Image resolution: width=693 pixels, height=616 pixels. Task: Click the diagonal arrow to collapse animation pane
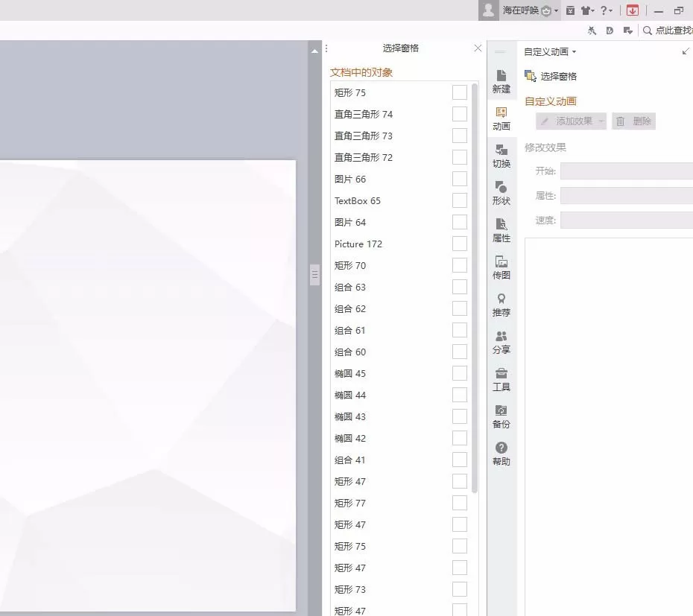tap(686, 51)
